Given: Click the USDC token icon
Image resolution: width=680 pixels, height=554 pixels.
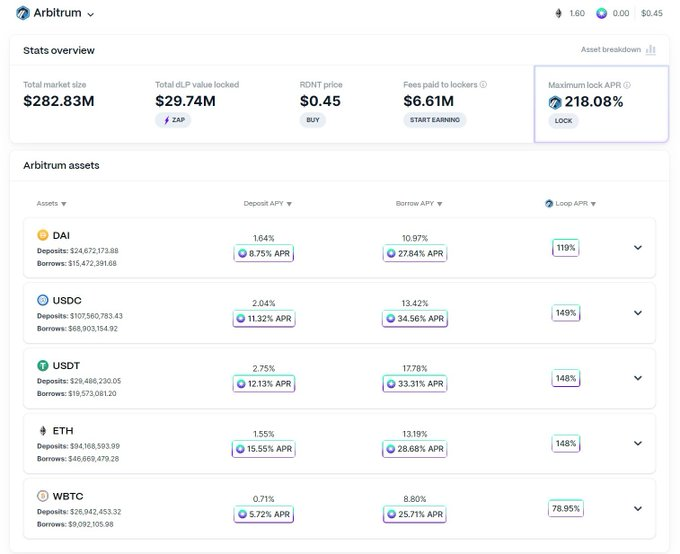Looking at the screenshot, I should [x=42, y=300].
